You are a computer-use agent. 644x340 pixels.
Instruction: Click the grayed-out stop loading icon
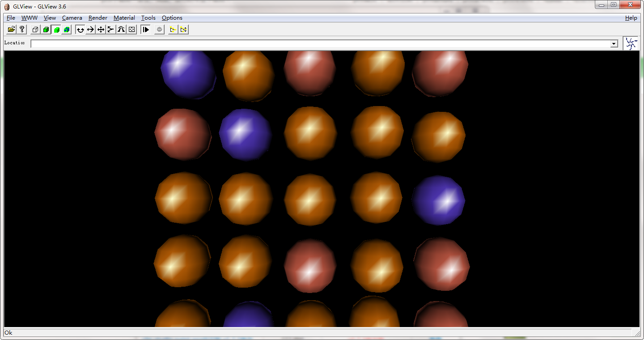pyautogui.click(x=159, y=30)
